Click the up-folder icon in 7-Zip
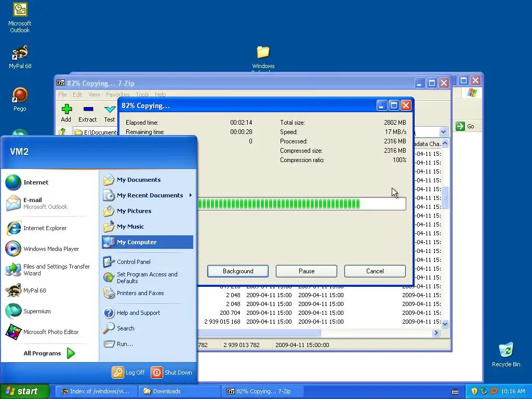 tap(62, 131)
